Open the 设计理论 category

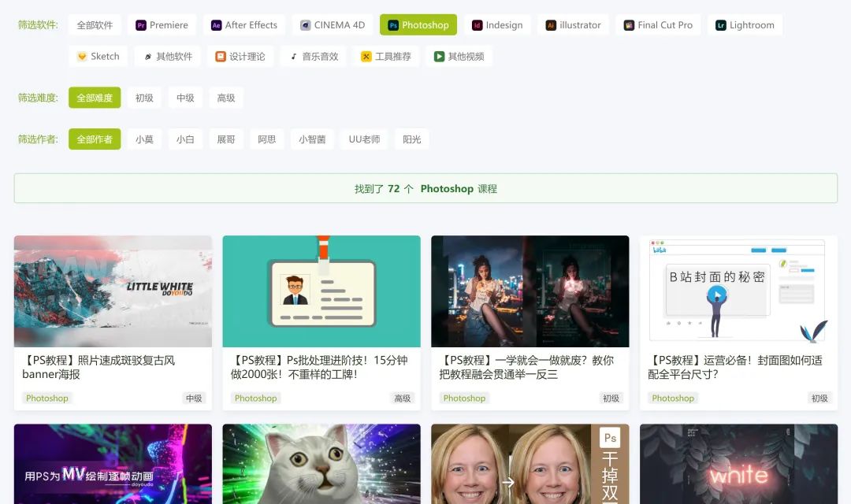pos(240,57)
